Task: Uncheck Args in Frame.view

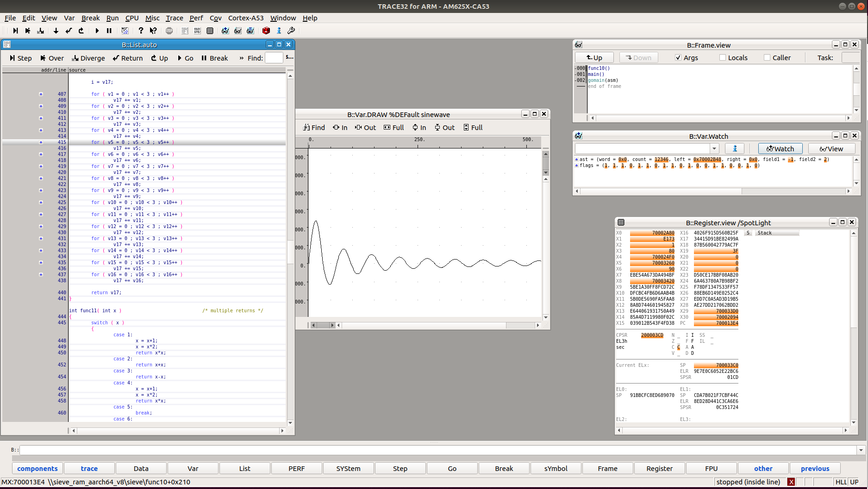Action: [678, 57]
